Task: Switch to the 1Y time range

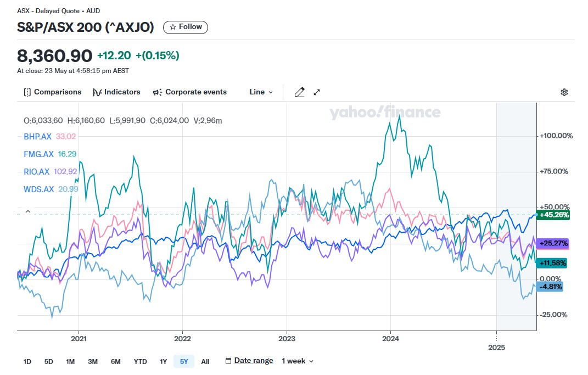Action: point(163,361)
